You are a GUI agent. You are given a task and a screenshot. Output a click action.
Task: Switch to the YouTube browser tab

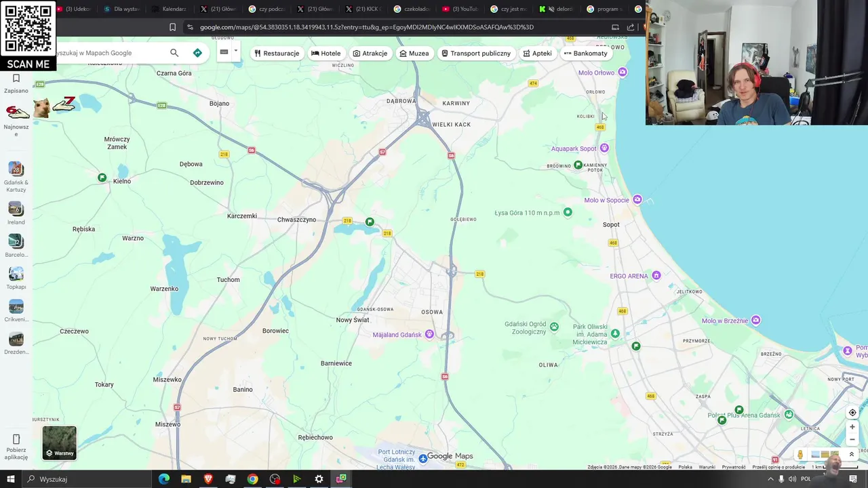(x=459, y=9)
